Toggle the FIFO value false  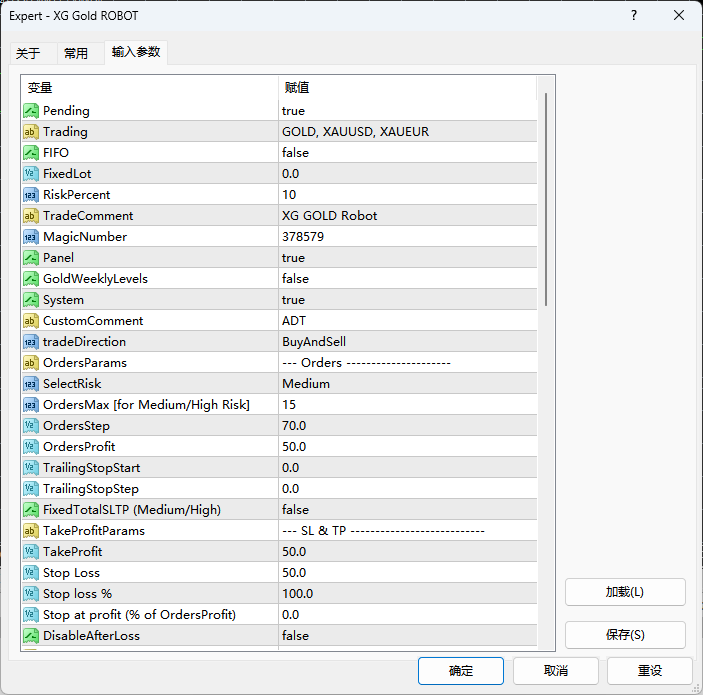(x=407, y=153)
